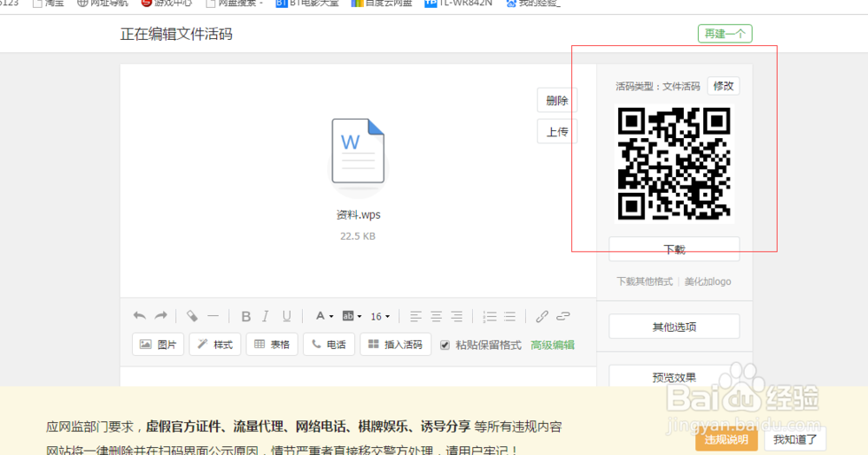This screenshot has height=455, width=868.
Task: Insert a hyperlink
Action: click(542, 316)
